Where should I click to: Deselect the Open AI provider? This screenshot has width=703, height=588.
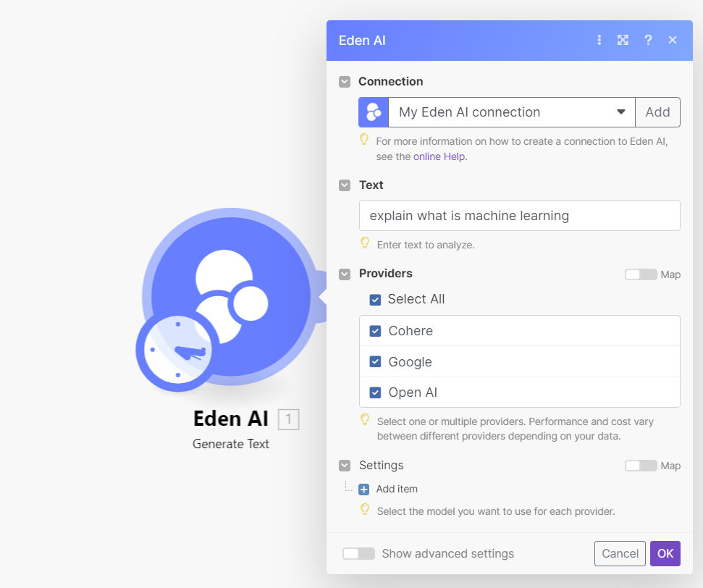click(375, 392)
